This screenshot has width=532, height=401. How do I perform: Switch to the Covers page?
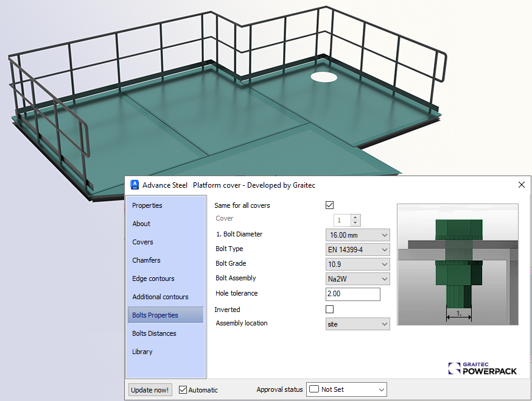142,242
